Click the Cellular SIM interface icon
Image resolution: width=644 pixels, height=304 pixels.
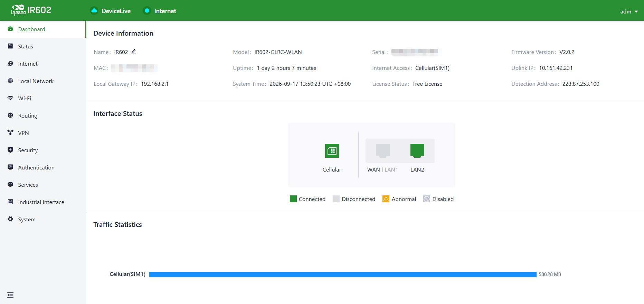click(x=332, y=151)
